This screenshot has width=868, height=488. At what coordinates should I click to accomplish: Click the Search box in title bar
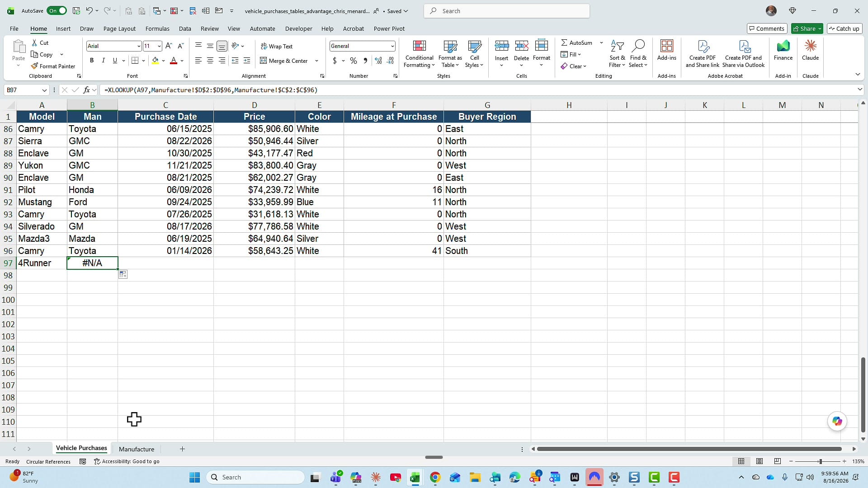[506, 11]
